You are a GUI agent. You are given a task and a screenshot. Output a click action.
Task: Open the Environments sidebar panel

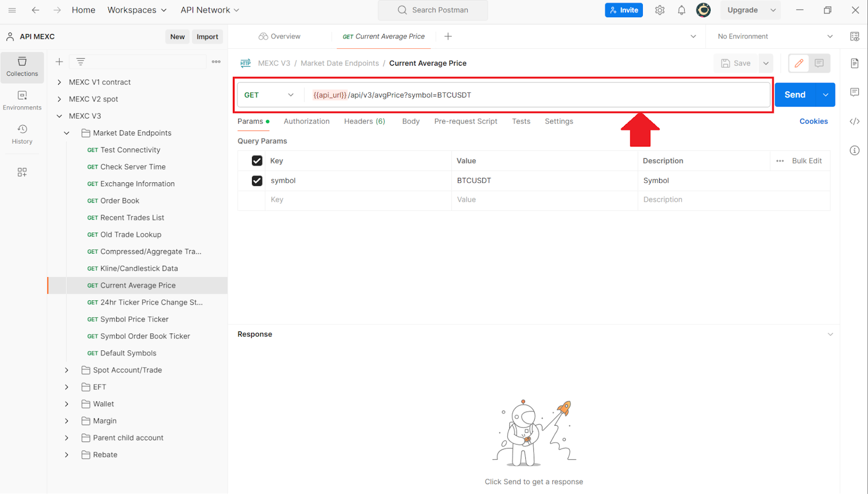click(x=22, y=101)
